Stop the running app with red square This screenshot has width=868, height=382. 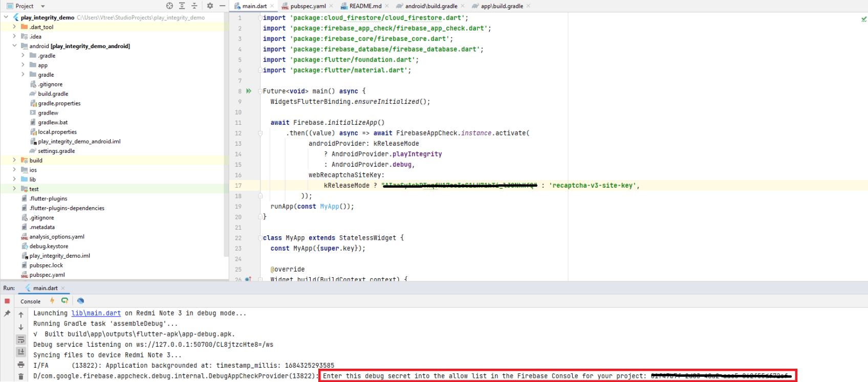tap(7, 301)
